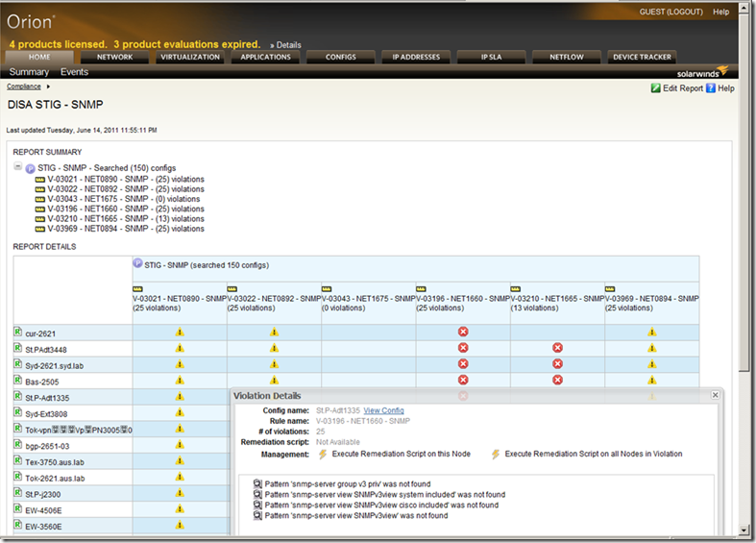Open the DEVICE TRACKER tab
Screen dimensions: 756x543
(x=643, y=57)
